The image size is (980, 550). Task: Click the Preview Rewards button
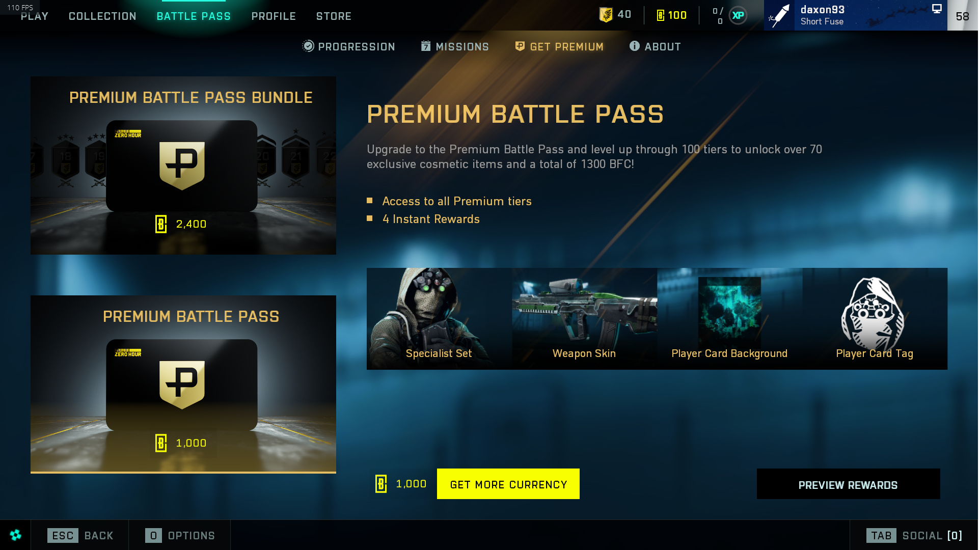coord(848,484)
